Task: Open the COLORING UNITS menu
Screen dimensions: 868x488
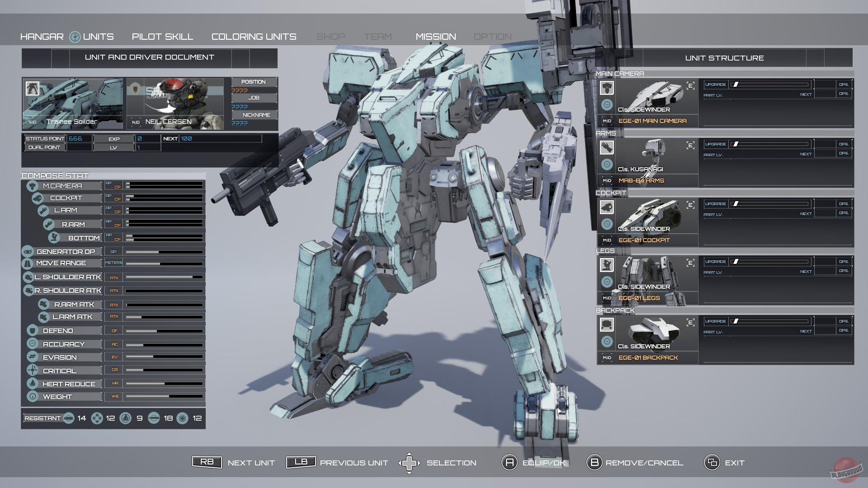Action: click(x=254, y=36)
